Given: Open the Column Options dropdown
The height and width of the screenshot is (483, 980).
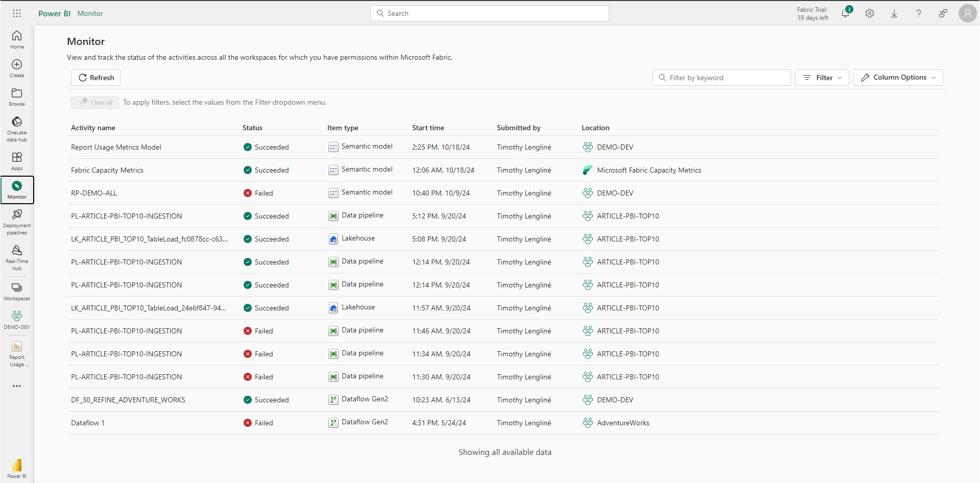Looking at the screenshot, I should (x=898, y=78).
